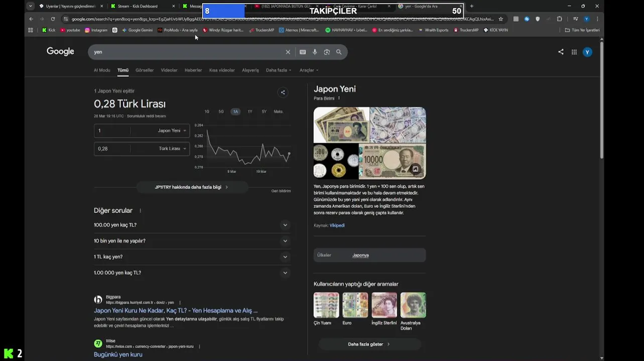Go back with the browser back arrow
The width and height of the screenshot is (644, 361).
[x=31, y=19]
